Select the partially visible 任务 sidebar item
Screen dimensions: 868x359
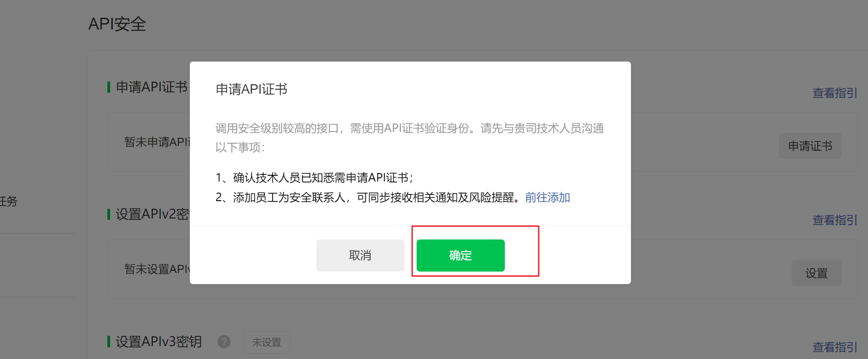[8, 201]
